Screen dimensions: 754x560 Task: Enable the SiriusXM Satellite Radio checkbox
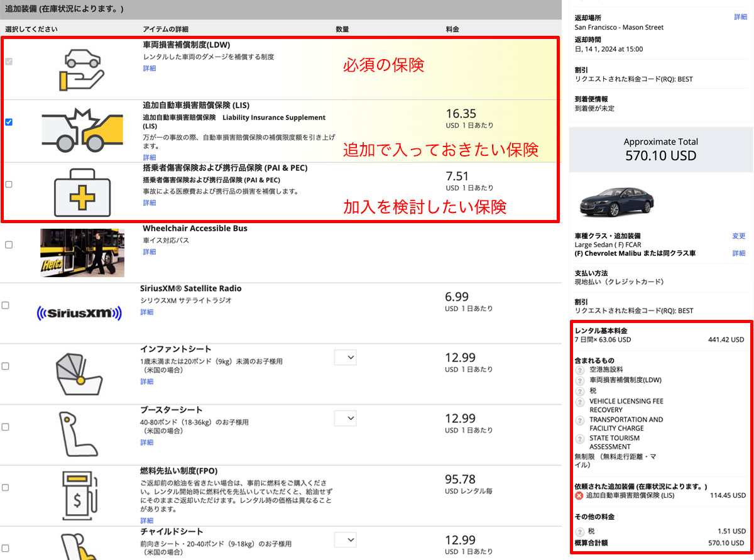point(6,305)
